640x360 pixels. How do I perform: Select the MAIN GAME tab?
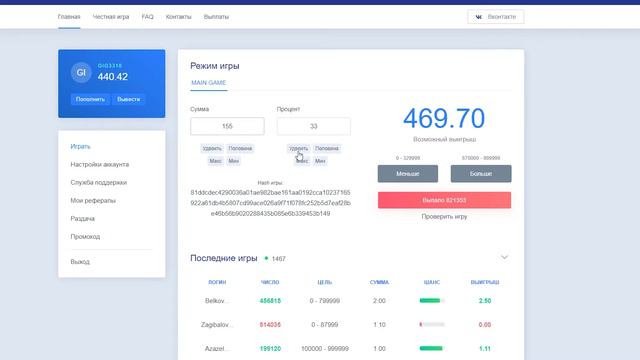(x=209, y=82)
